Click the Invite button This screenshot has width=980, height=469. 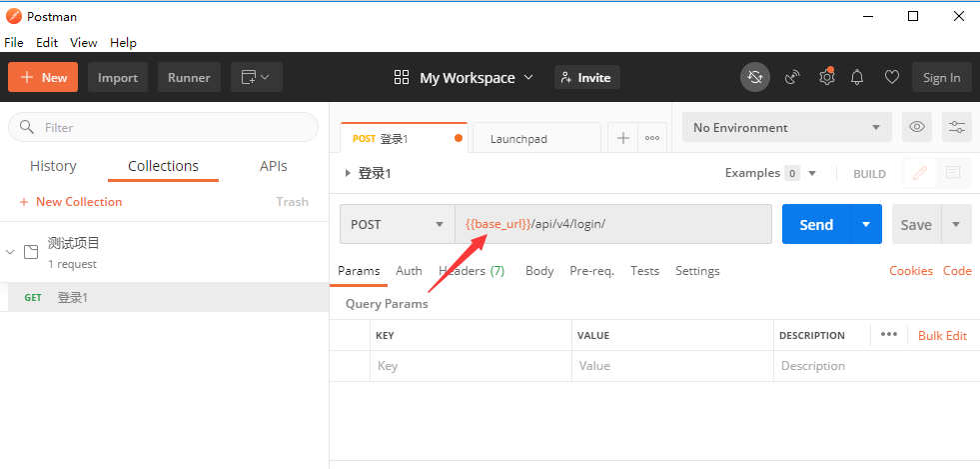(x=586, y=78)
